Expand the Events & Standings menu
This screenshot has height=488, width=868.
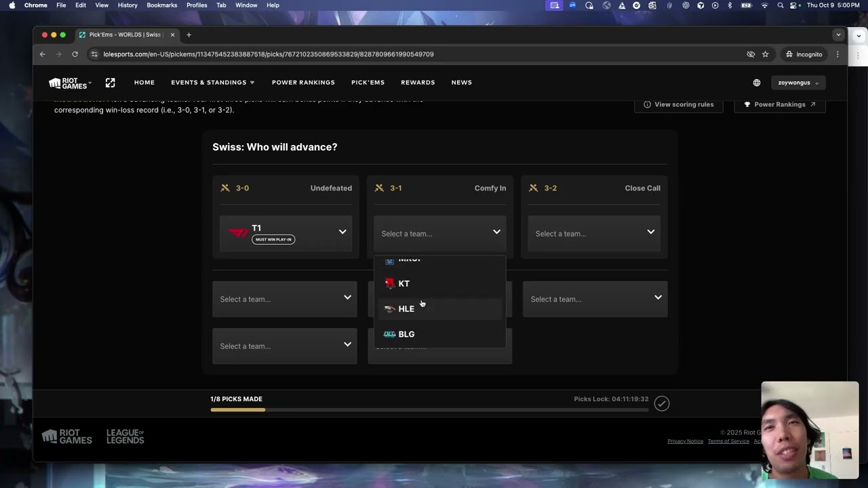[213, 83]
